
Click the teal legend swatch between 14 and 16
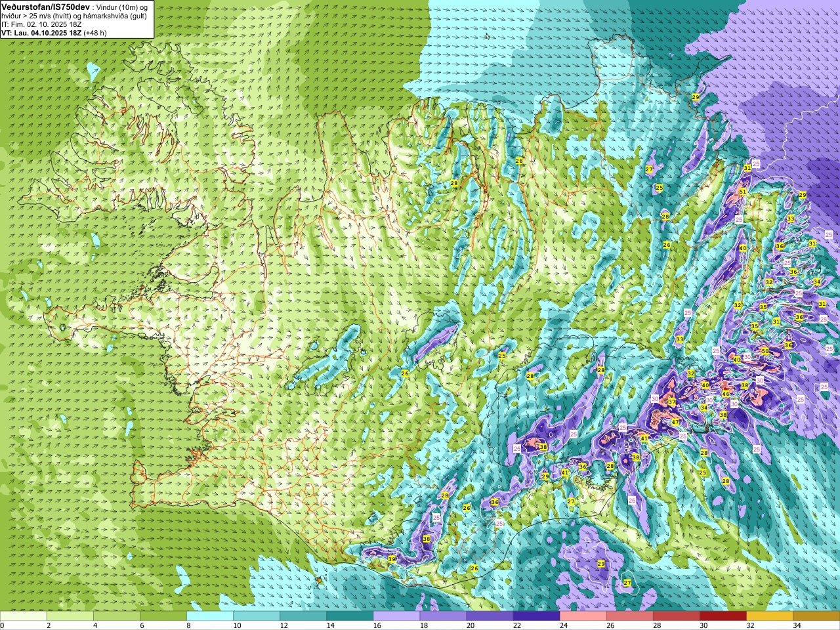350,616
